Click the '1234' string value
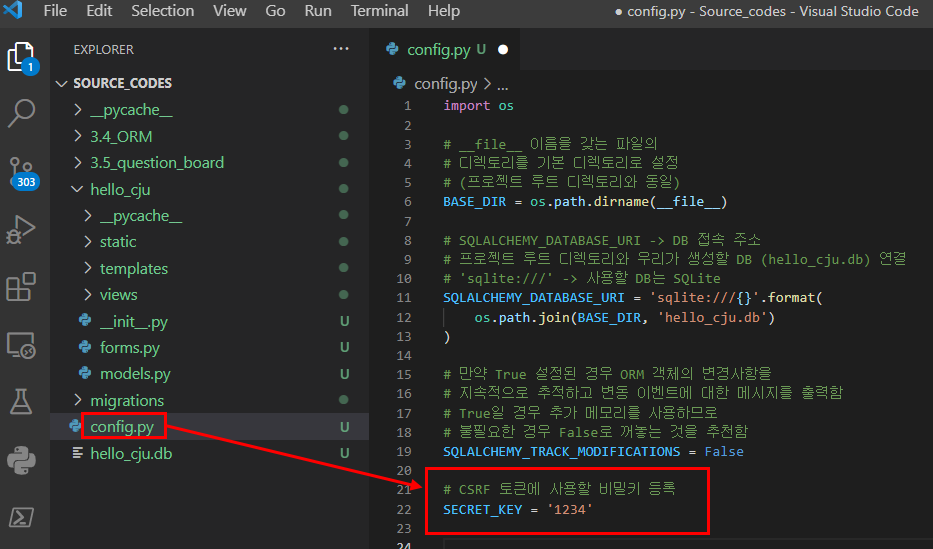This screenshot has width=933, height=549. 569,509
